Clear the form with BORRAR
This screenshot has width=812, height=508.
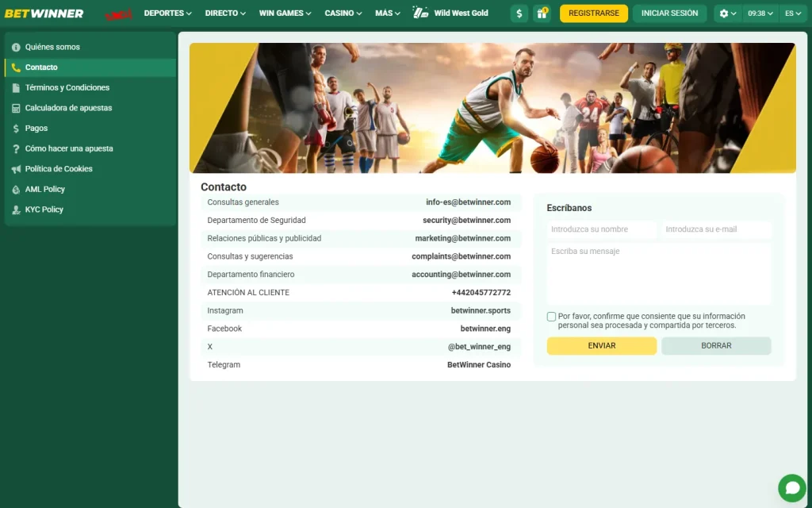pyautogui.click(x=716, y=346)
